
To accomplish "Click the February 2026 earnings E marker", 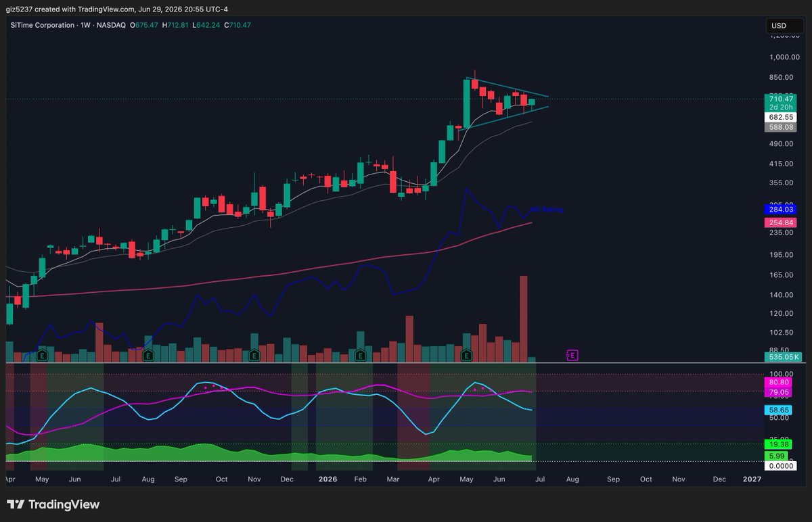I will pyautogui.click(x=360, y=354).
